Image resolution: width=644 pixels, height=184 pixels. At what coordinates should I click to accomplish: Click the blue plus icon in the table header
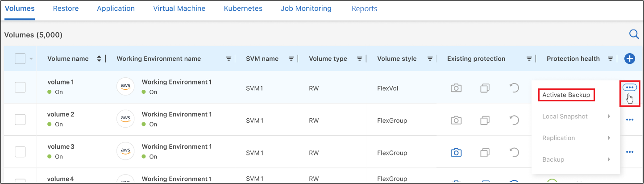pyautogui.click(x=629, y=59)
